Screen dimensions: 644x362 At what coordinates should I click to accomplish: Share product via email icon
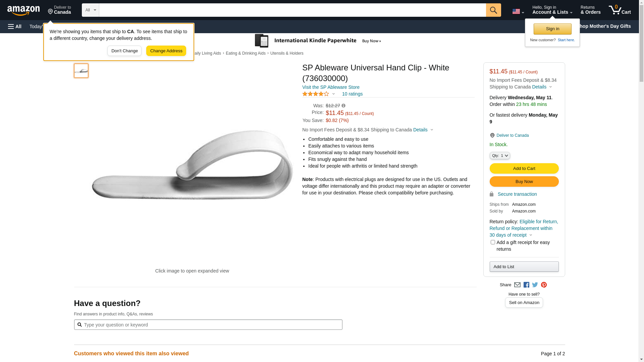pos(517,285)
